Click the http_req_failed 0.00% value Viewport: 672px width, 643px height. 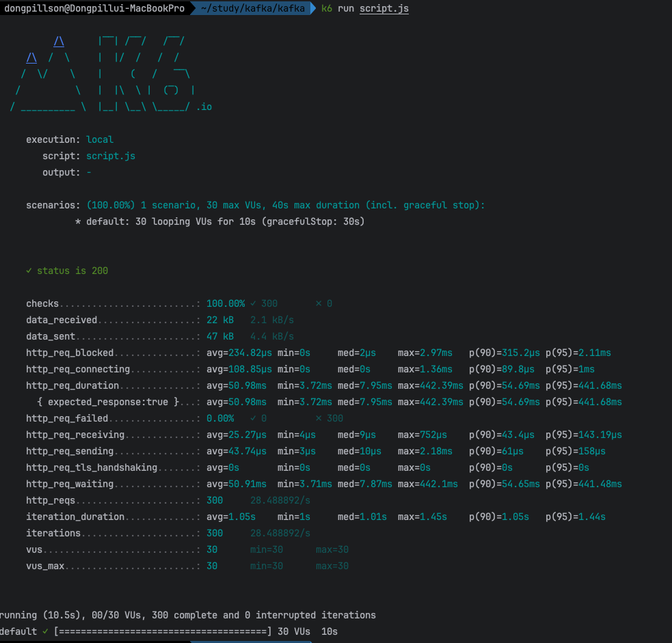tap(220, 418)
